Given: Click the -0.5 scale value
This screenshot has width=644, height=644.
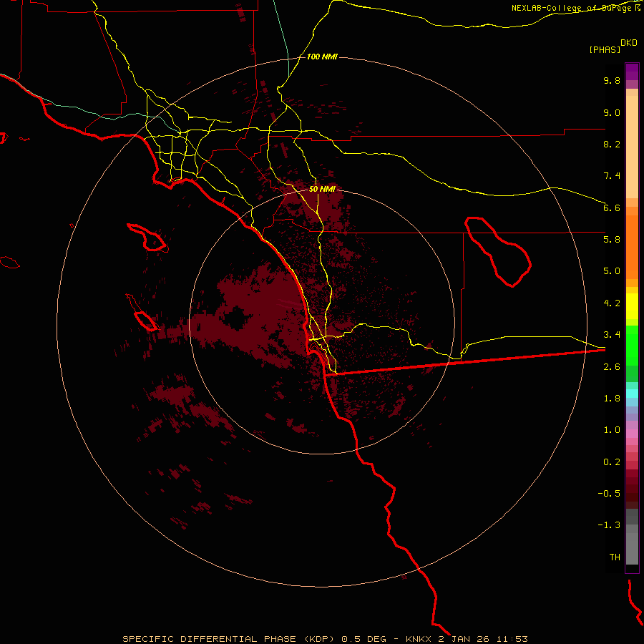Looking at the screenshot, I should coord(609,494).
